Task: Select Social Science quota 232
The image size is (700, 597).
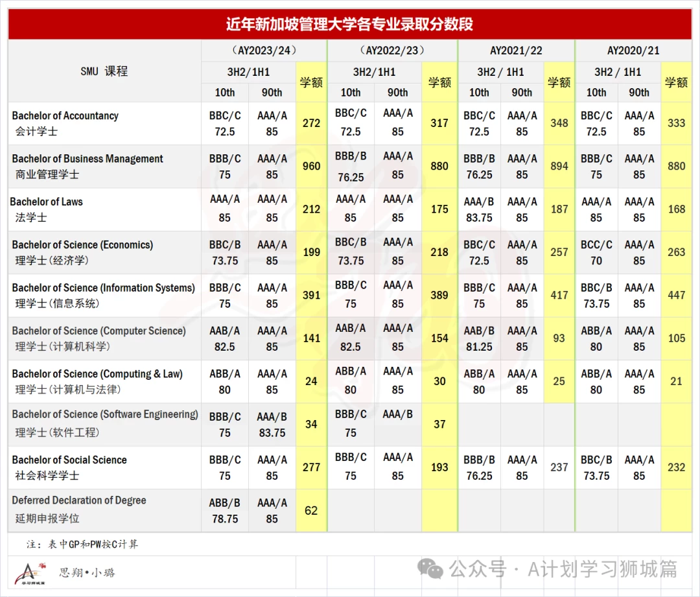Action: click(x=676, y=467)
